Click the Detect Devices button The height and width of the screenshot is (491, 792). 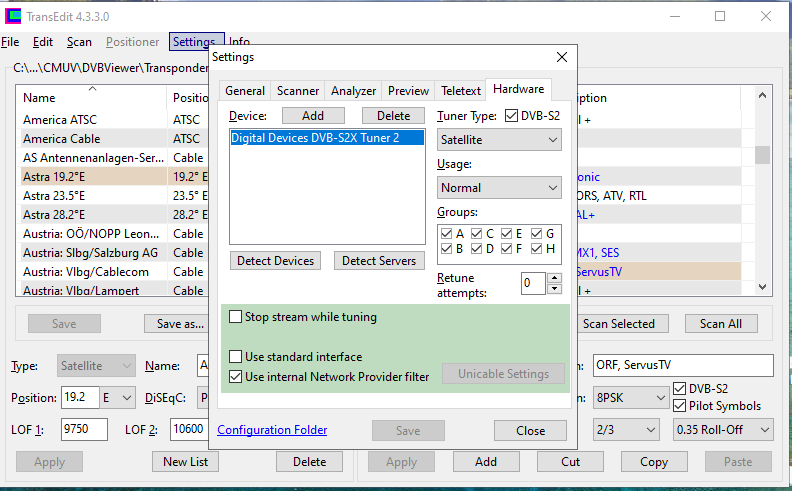click(275, 261)
